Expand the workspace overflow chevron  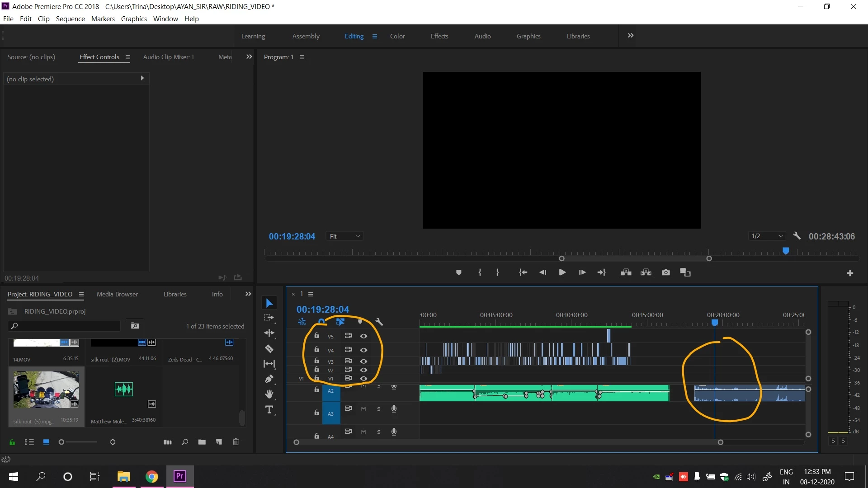(631, 36)
